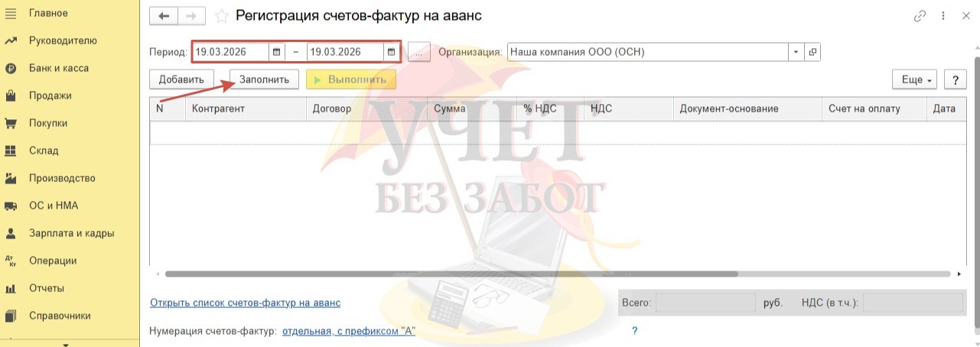Click the period start date field
The image size is (980, 347).
tap(230, 52)
